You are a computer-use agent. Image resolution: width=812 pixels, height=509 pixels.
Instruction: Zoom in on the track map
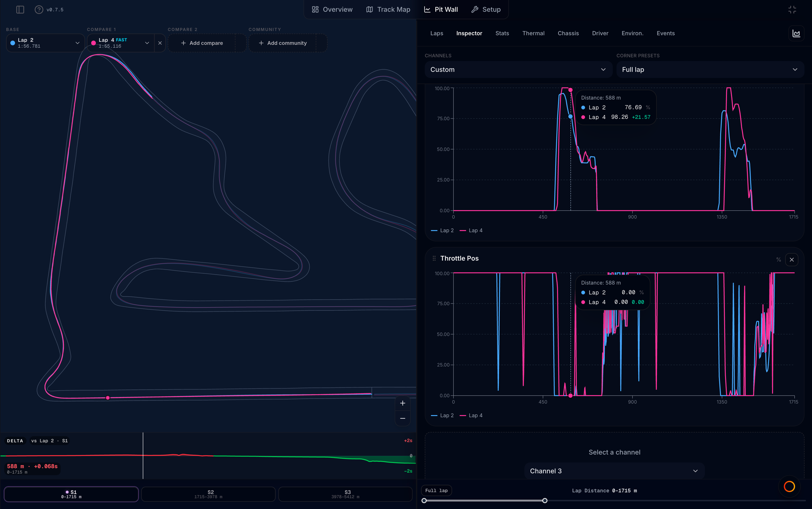[402, 403]
